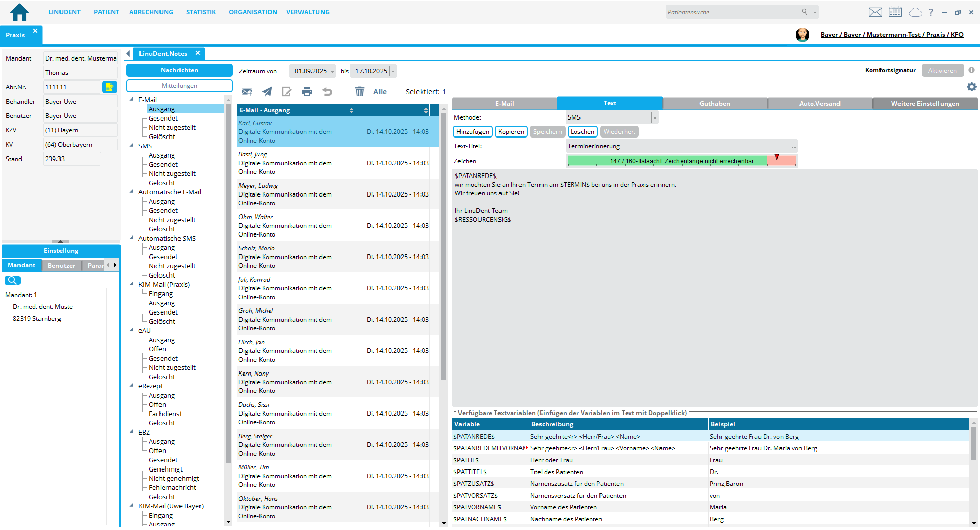
Task: Open the start date 01.09.2025 dropdown
Action: click(x=332, y=71)
